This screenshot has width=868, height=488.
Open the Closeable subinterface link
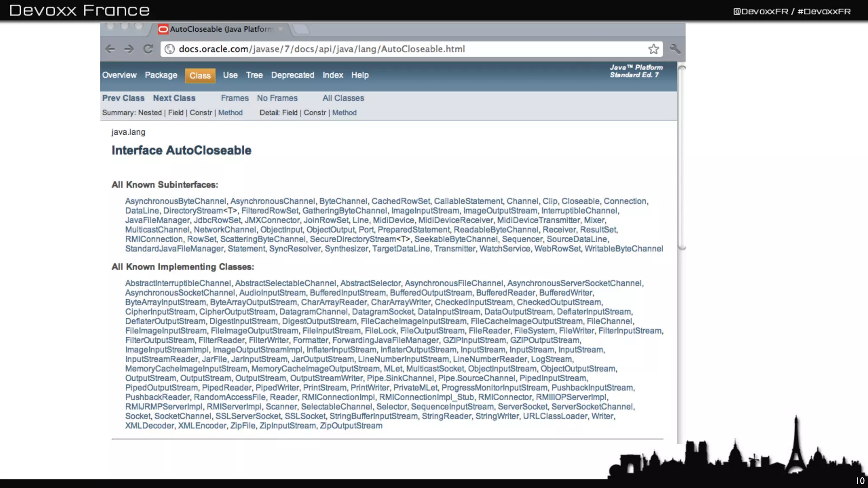click(580, 201)
